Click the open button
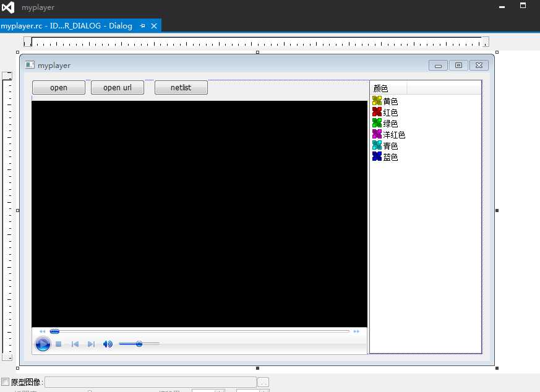Image resolution: width=540 pixels, height=392 pixels. tap(59, 87)
